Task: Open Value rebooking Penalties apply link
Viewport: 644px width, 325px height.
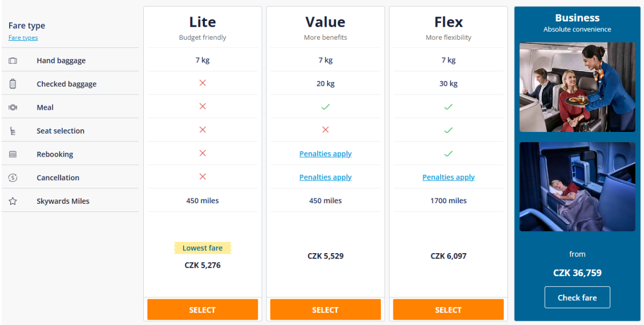Action: tap(325, 154)
